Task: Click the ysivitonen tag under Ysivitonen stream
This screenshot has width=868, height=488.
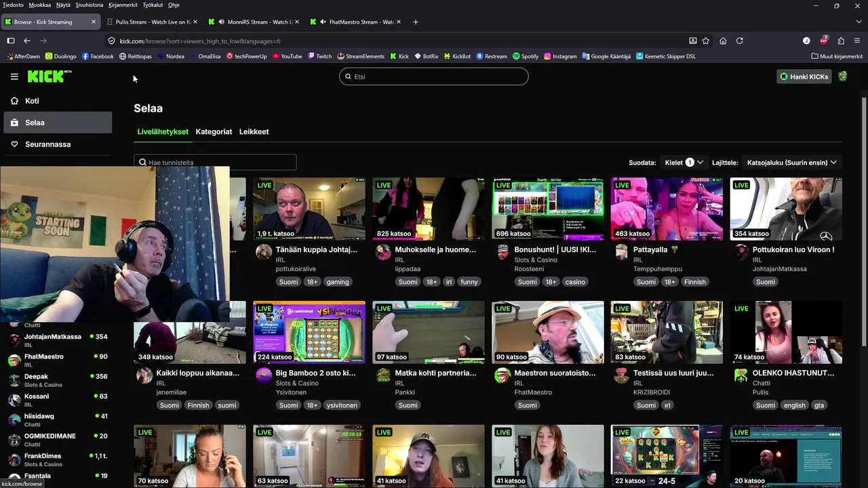Action: (342, 405)
